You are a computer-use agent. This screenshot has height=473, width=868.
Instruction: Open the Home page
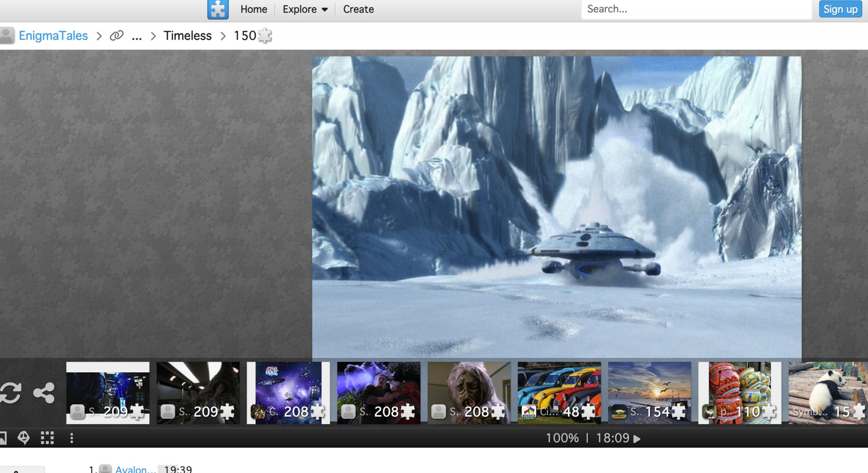point(254,9)
